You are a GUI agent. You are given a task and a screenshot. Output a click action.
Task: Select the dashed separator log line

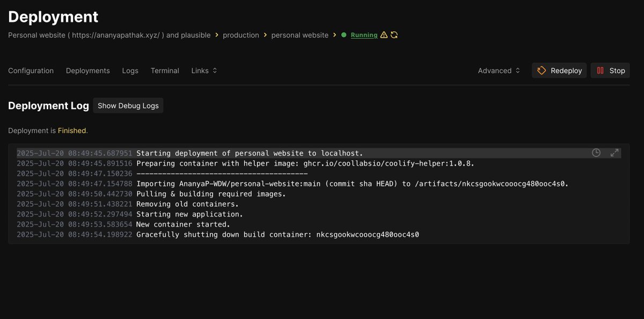[319, 173]
